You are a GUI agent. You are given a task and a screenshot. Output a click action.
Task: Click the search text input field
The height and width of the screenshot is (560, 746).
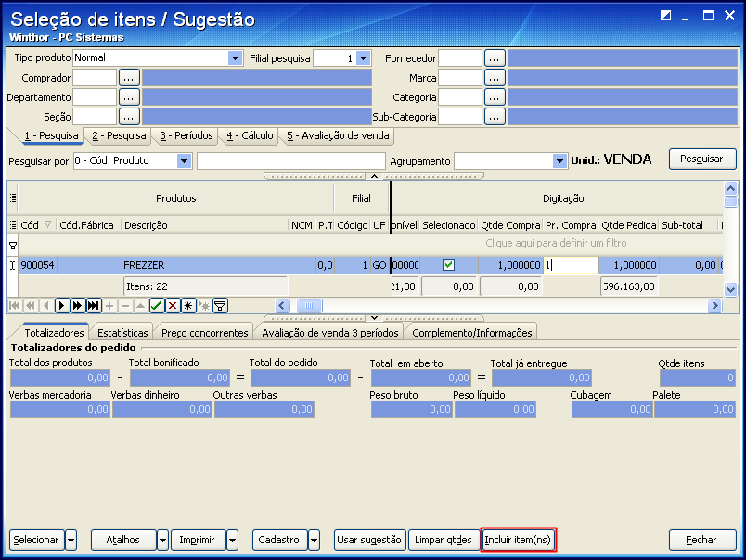click(290, 161)
